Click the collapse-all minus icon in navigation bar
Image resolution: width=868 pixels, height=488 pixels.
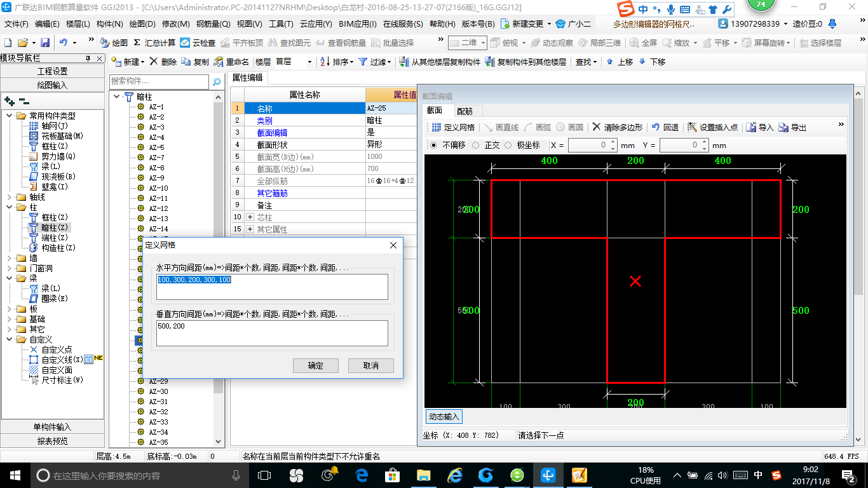(24, 100)
